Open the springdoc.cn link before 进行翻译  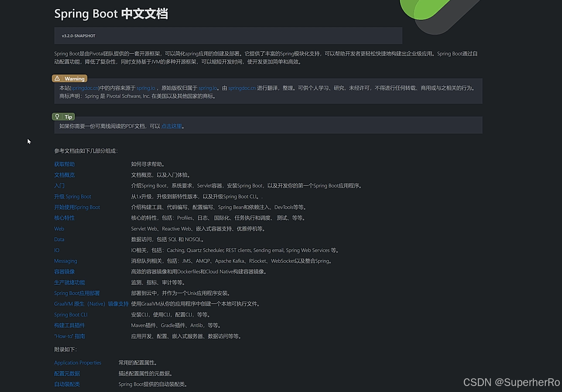[x=242, y=88]
